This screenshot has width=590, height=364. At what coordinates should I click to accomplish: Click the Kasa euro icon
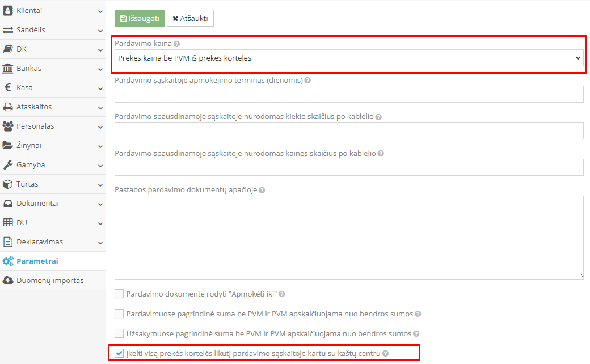[x=8, y=87]
